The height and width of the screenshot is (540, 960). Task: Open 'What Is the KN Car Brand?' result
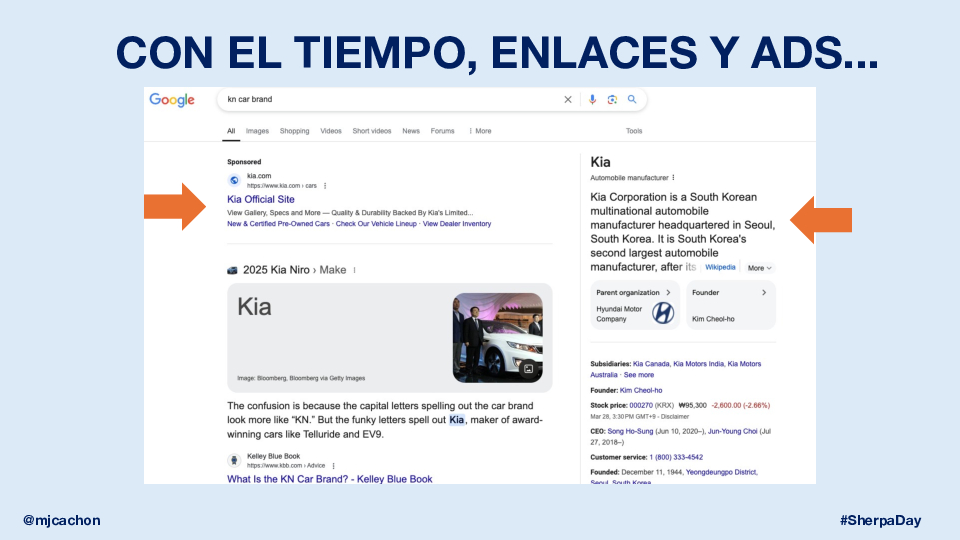click(x=329, y=479)
